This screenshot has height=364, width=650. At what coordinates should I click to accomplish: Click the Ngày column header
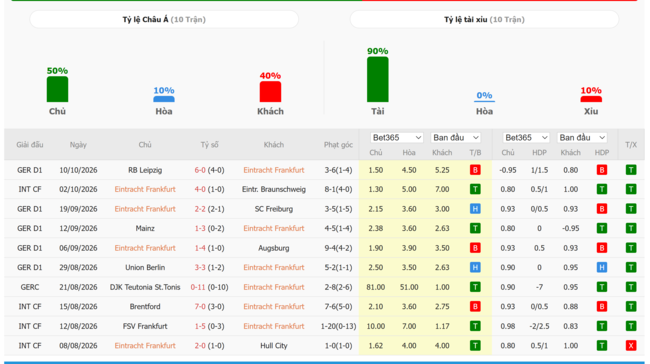pos(78,145)
